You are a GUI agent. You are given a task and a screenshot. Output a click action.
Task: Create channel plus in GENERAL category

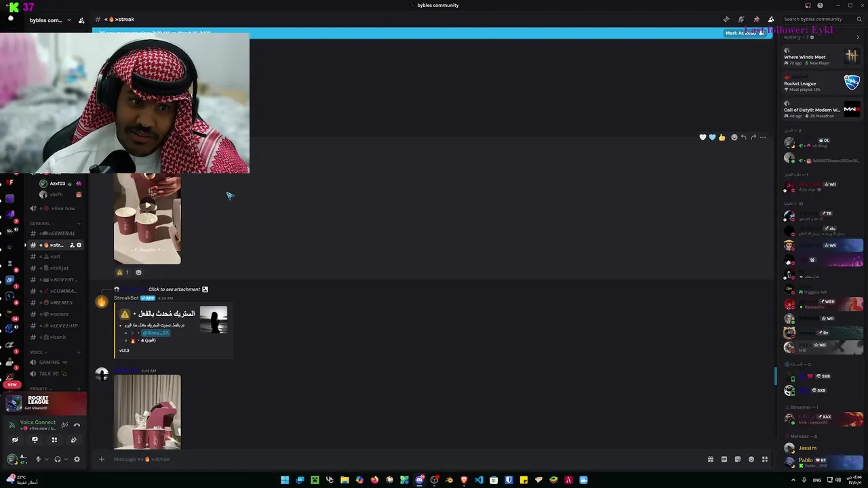click(x=79, y=224)
